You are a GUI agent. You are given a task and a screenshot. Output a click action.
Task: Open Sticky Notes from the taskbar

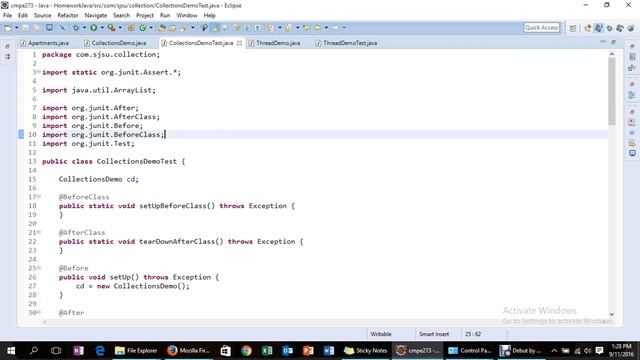tap(365, 351)
